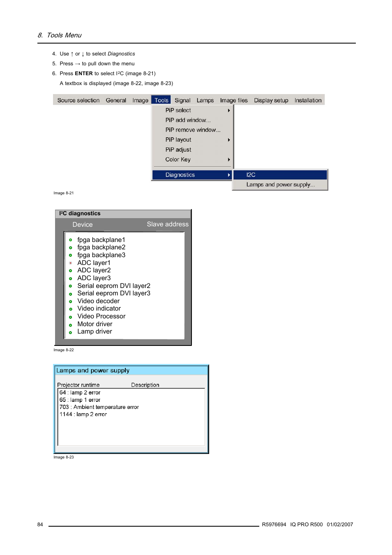Select 'Serial eeprom DVI layer2' row
Screen dimensions: 392x555
tap(114, 286)
